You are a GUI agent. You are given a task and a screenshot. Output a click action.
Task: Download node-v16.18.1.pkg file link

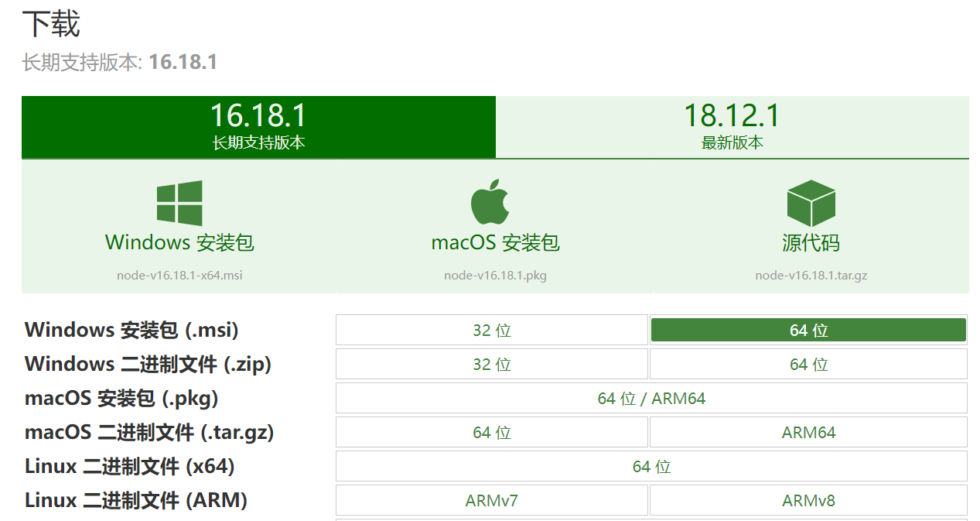(x=495, y=275)
